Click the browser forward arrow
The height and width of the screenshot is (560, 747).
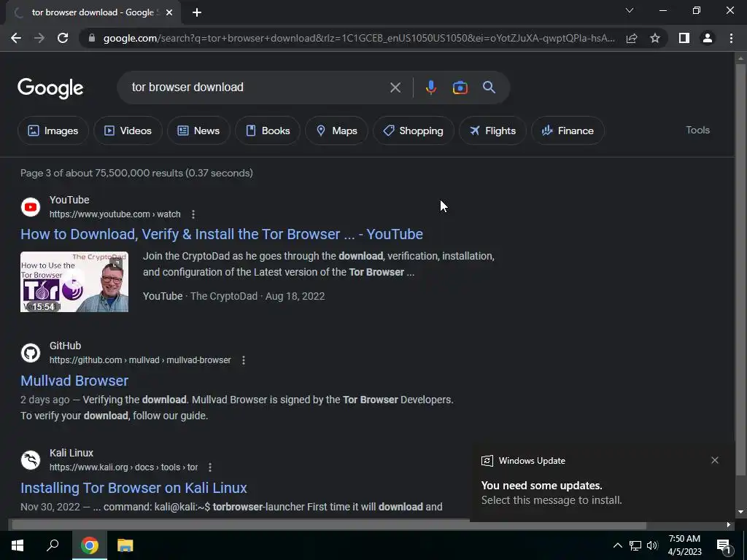coord(39,38)
